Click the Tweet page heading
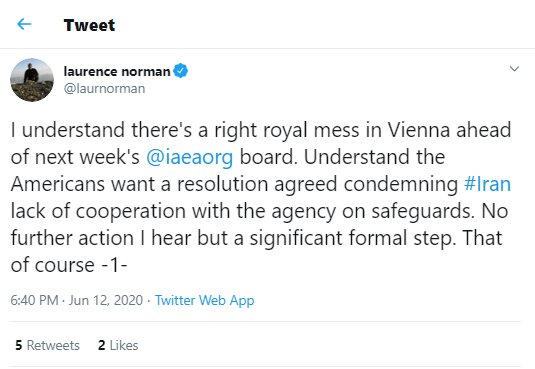 coord(89,25)
